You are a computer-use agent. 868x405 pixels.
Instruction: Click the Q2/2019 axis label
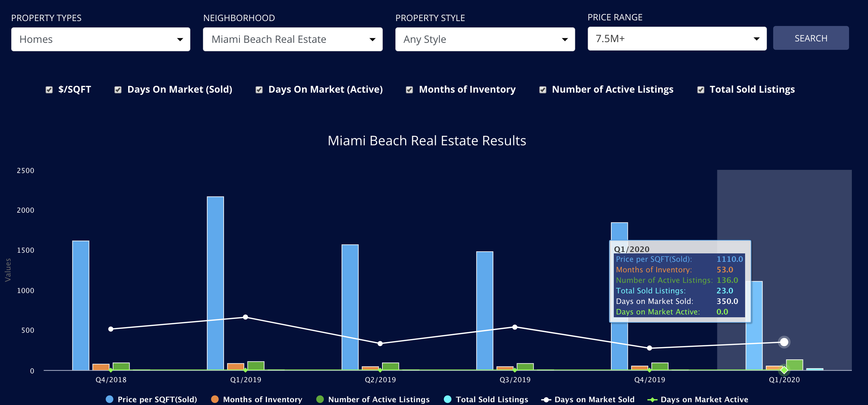pyautogui.click(x=380, y=380)
